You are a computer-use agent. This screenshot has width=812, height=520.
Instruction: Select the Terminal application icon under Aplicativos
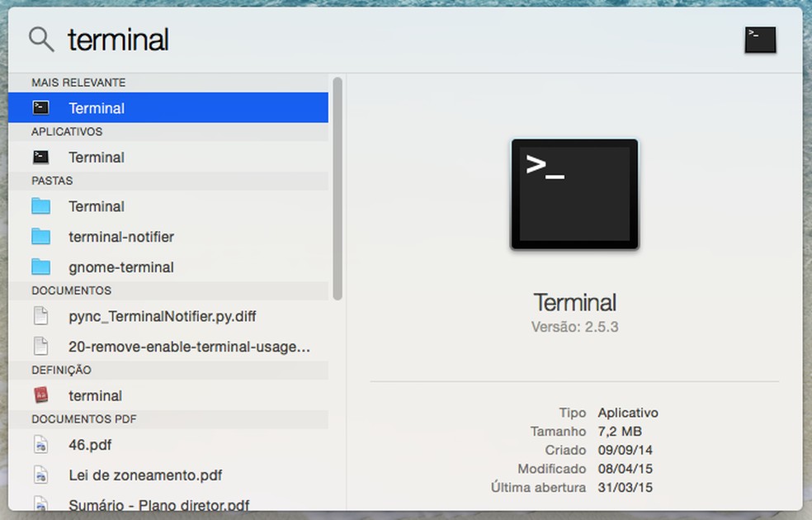pyautogui.click(x=42, y=157)
